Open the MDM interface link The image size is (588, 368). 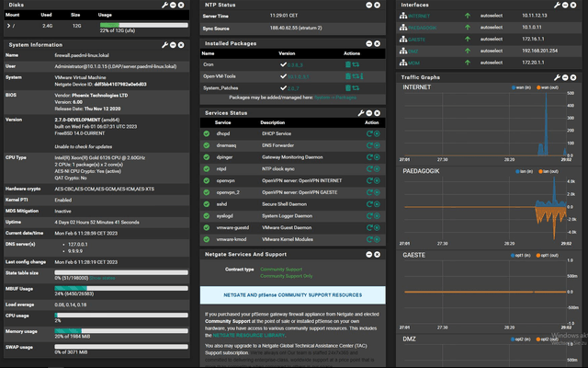[413, 63]
